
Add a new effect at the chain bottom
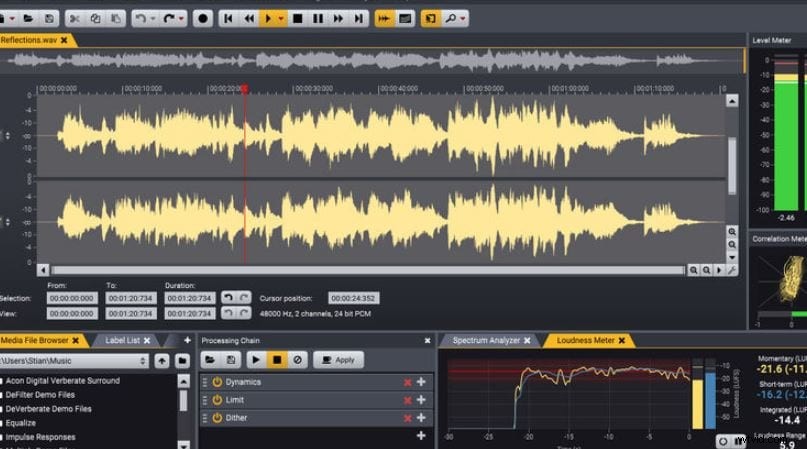point(421,436)
